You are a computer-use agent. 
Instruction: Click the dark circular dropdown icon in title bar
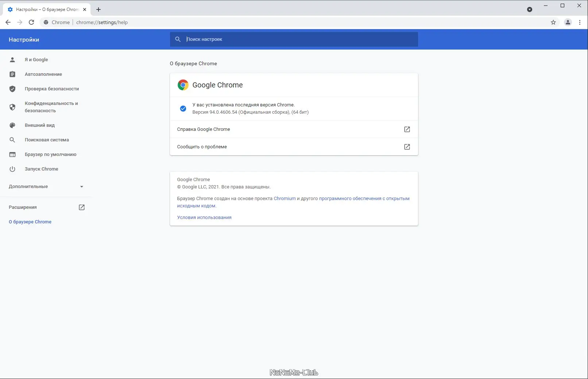(530, 9)
